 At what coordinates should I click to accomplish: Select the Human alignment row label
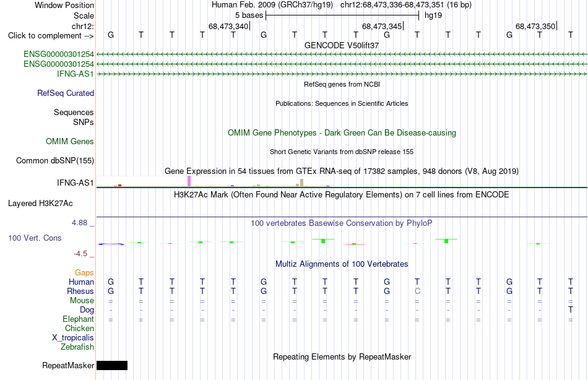81,282
